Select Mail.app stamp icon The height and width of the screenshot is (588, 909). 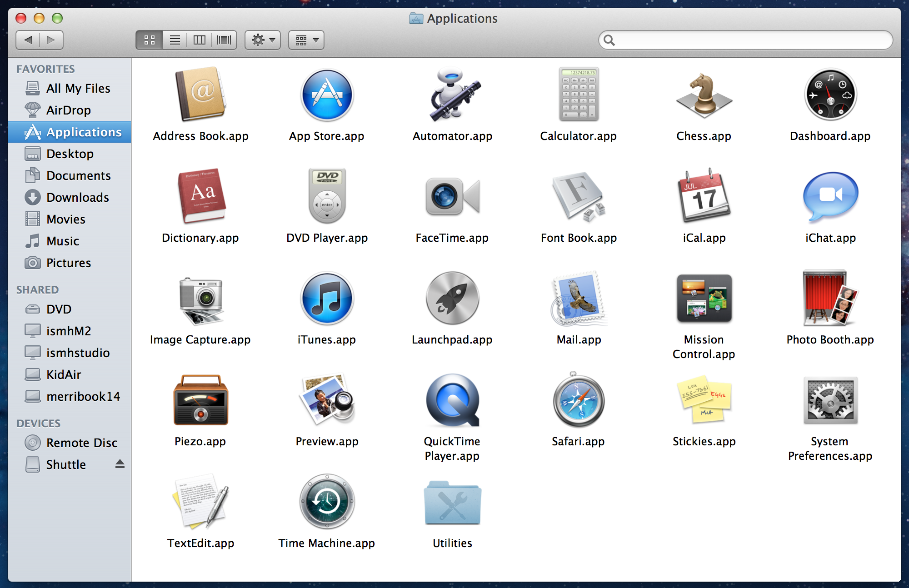[x=579, y=298]
